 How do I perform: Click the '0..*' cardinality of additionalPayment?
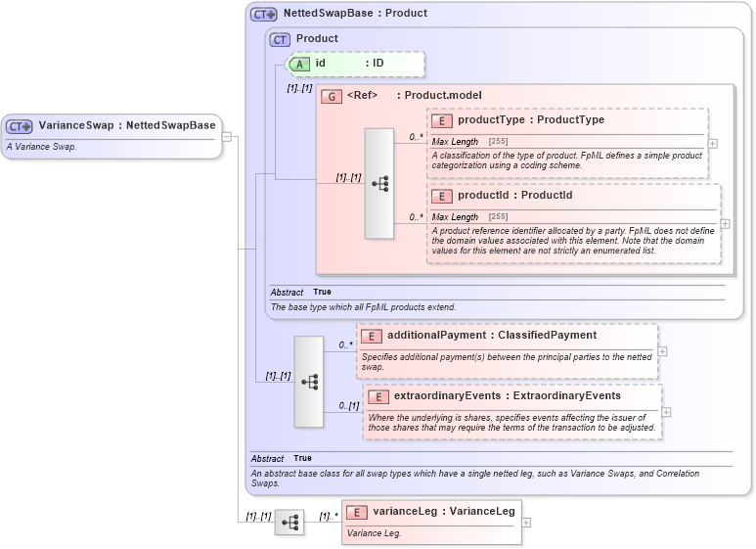(x=345, y=345)
